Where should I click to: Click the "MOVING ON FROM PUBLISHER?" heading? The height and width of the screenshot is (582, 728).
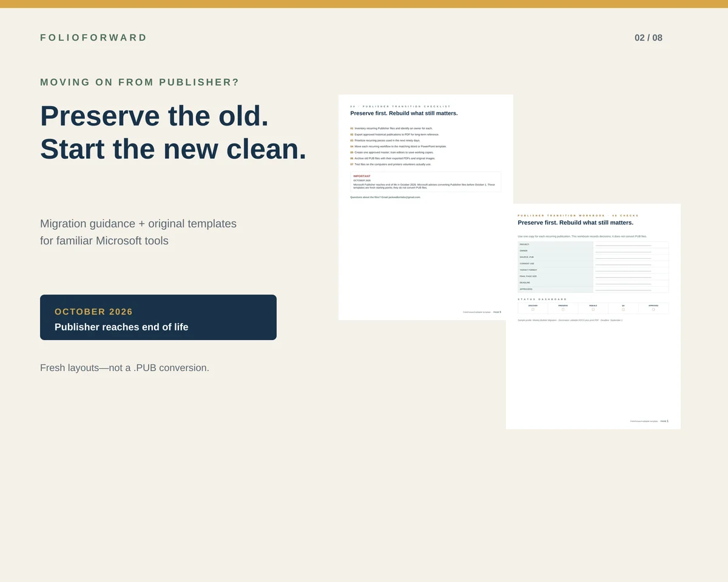pyautogui.click(x=140, y=82)
